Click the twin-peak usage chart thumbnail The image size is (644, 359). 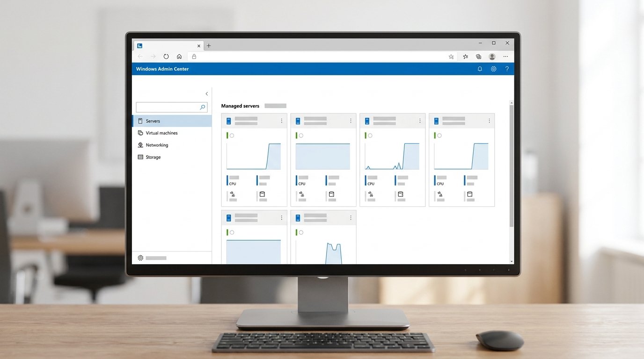[323, 251]
